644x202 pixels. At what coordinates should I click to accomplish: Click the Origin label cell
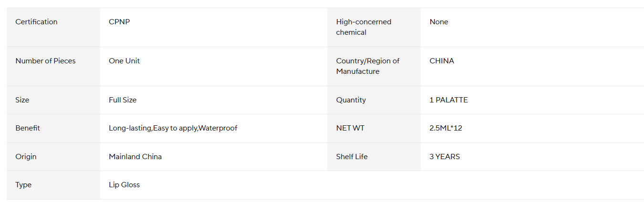(x=26, y=157)
